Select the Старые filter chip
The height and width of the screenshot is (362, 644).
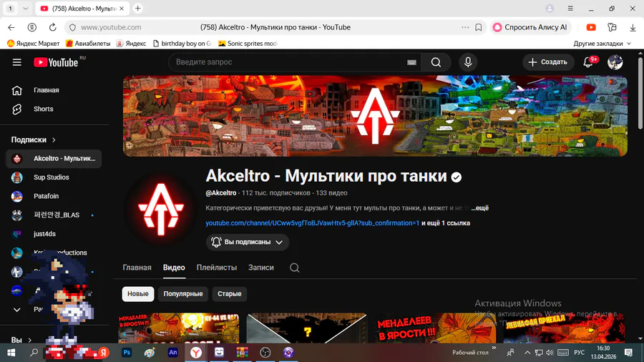click(229, 294)
